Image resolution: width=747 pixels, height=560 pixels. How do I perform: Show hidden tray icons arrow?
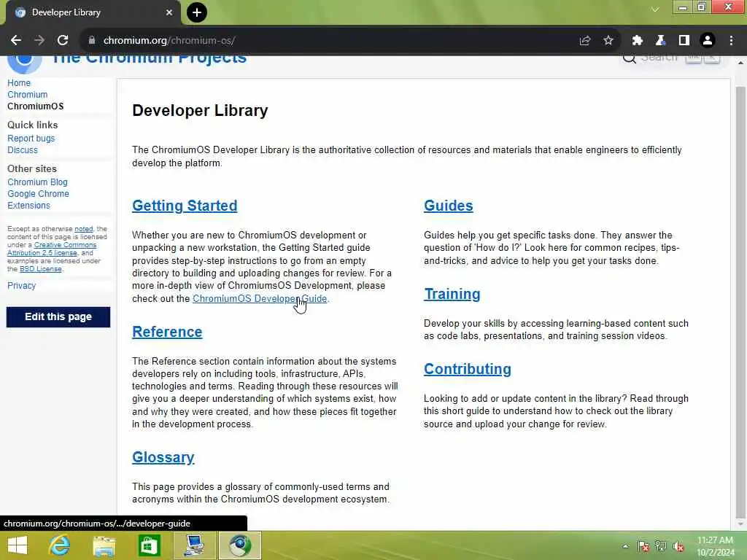pyautogui.click(x=625, y=546)
